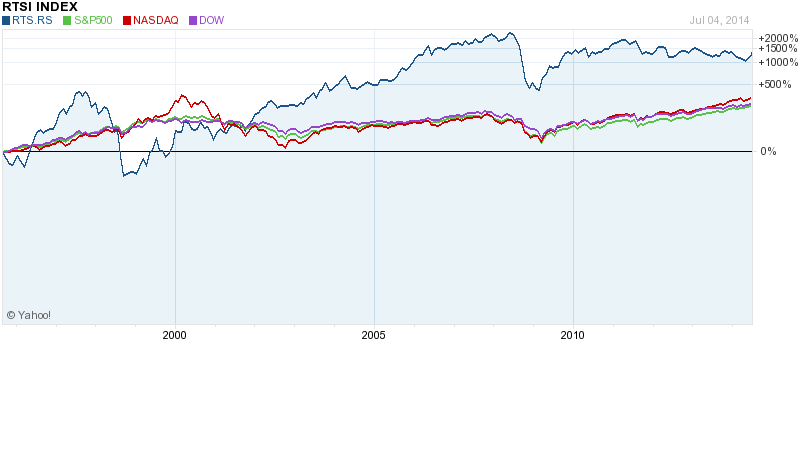Select the RTS.RS legend label
This screenshot has width=800, height=475.
click(x=32, y=20)
